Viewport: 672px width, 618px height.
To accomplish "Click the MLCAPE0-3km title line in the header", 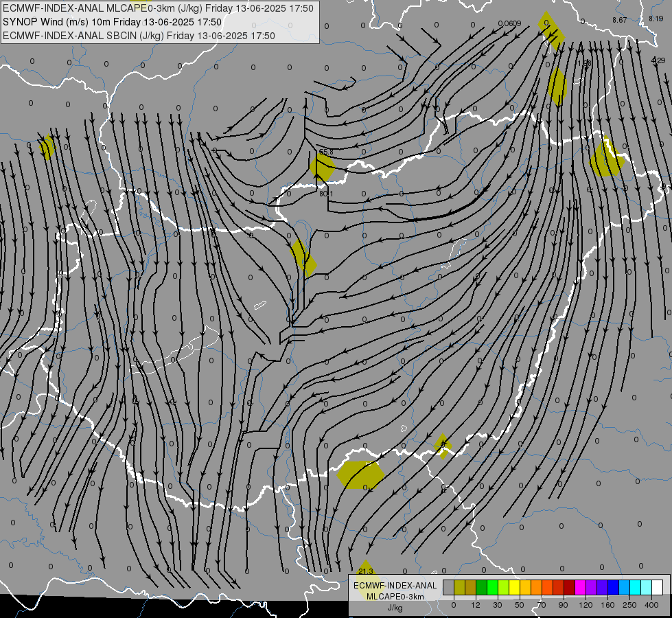I will (158, 8).
